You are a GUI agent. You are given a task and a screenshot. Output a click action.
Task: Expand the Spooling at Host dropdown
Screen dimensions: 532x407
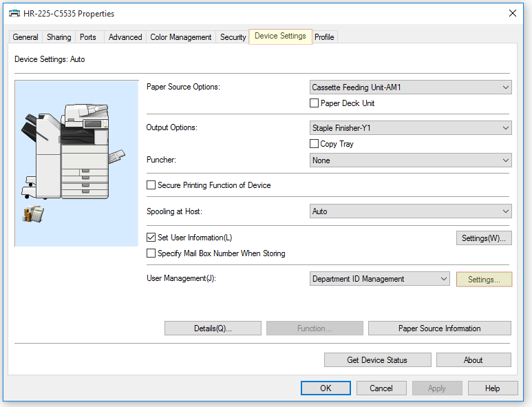pos(410,211)
